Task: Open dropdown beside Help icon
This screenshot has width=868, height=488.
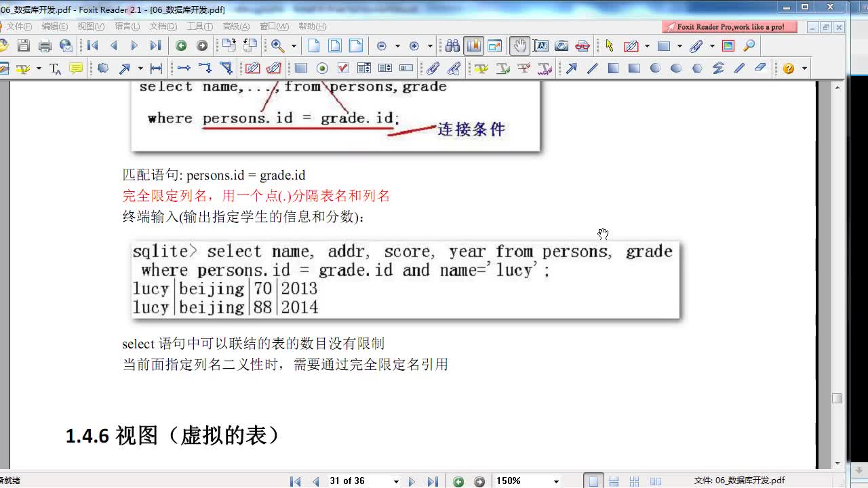Action: point(804,68)
